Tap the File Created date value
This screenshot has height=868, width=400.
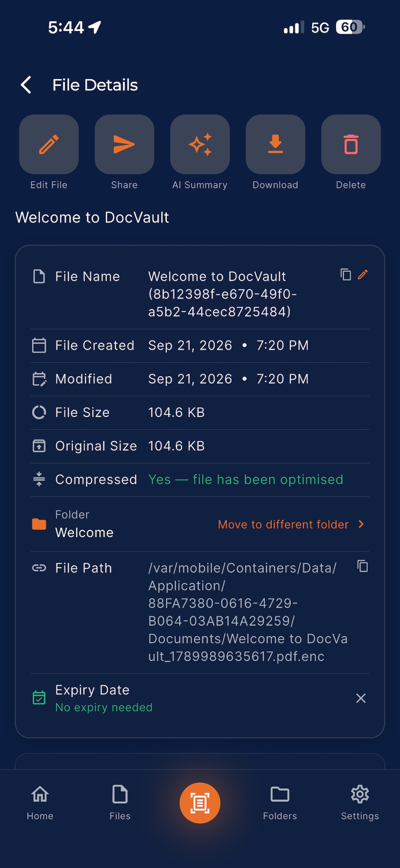click(228, 345)
